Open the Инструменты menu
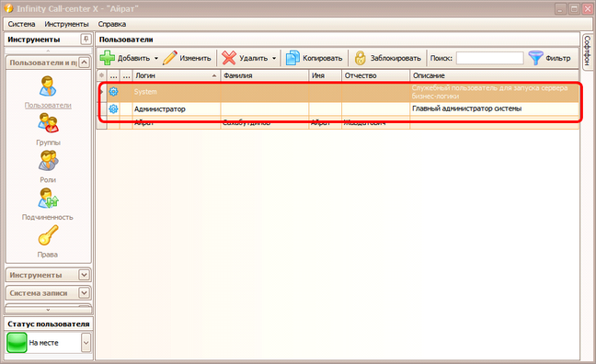Viewport: 596px width, 364px height. coord(66,24)
